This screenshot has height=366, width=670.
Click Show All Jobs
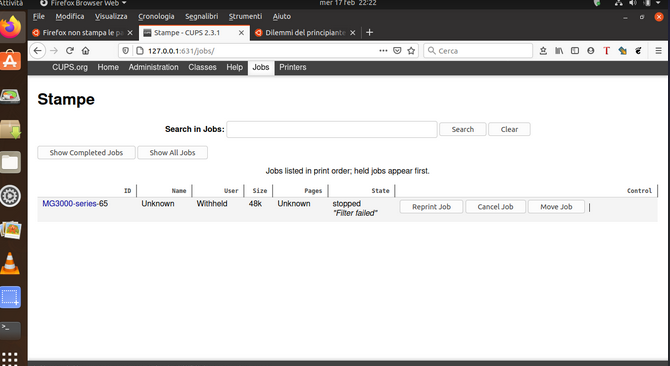click(172, 152)
